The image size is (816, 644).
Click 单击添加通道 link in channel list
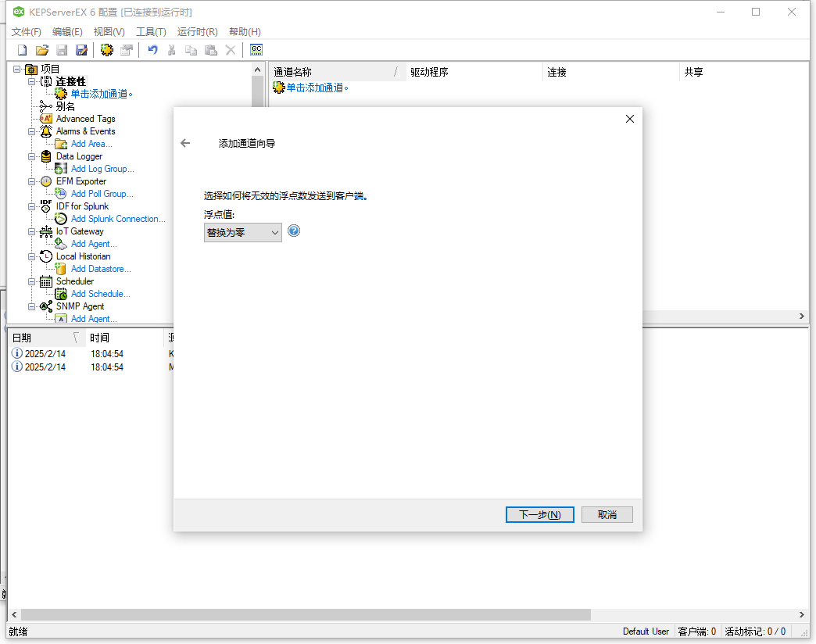point(317,88)
